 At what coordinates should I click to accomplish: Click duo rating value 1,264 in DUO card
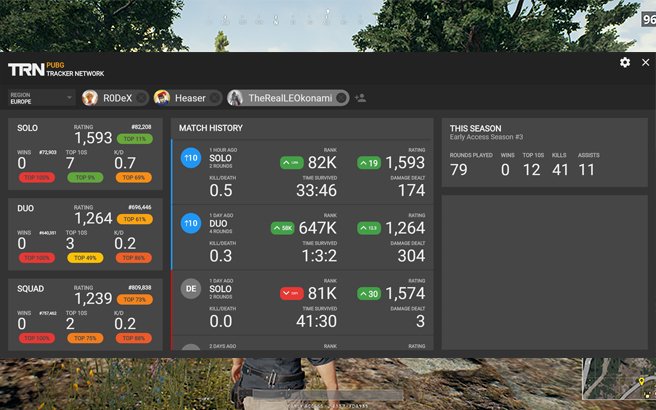(93, 218)
